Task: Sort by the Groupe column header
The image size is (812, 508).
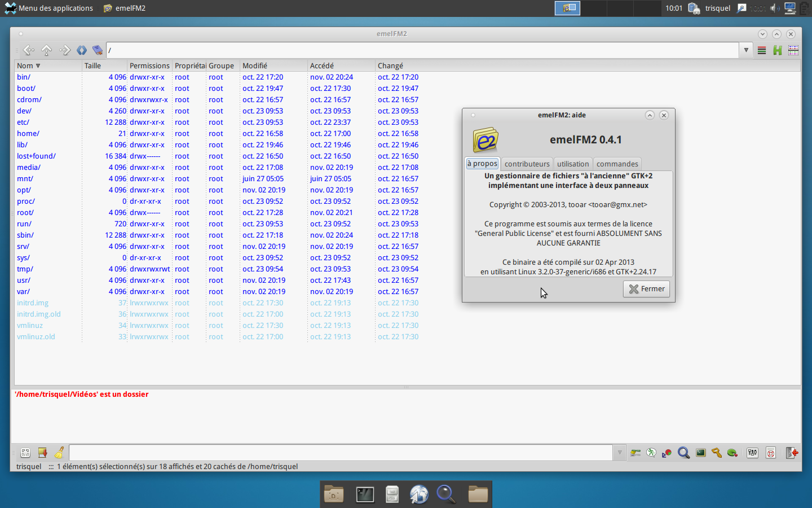Action: click(x=223, y=66)
